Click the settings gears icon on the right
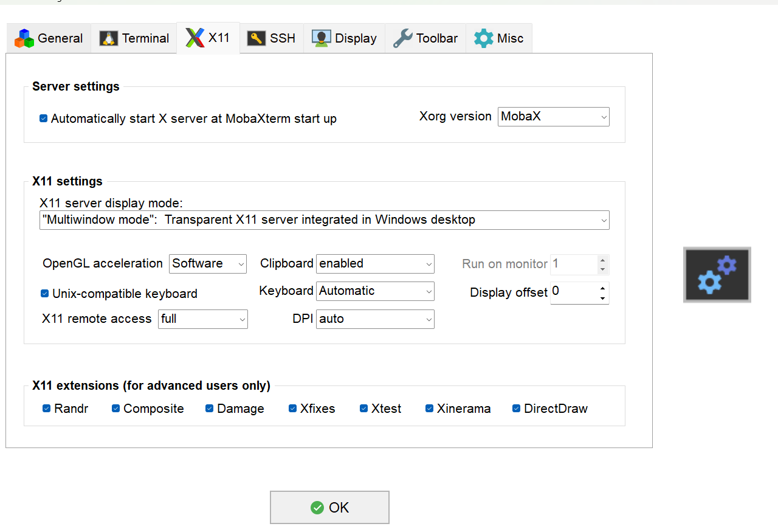The image size is (778, 532). click(x=717, y=275)
